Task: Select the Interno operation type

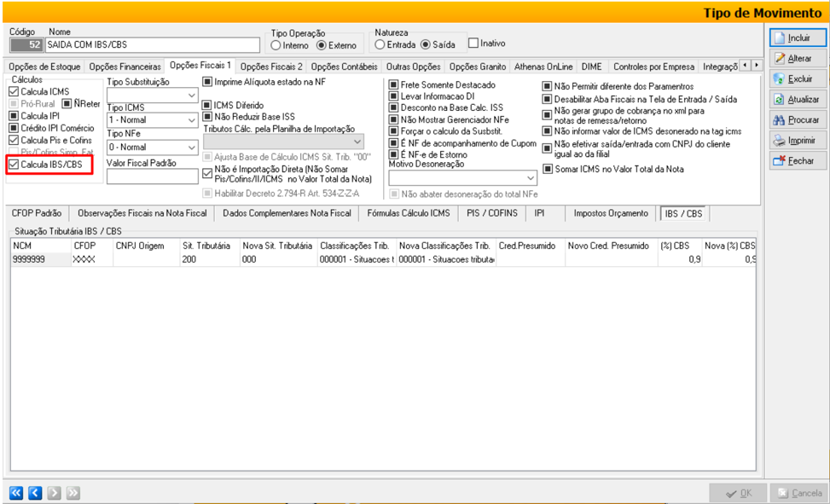Action: pos(276,44)
